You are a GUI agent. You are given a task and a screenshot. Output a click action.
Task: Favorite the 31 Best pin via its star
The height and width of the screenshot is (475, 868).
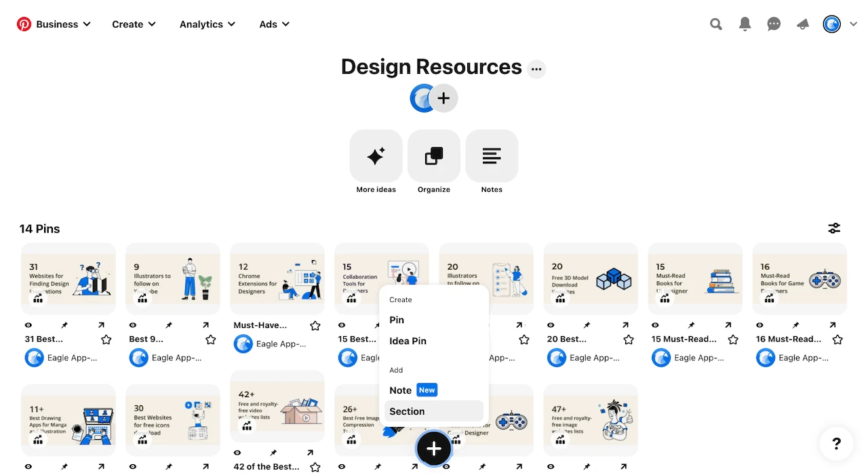106,339
